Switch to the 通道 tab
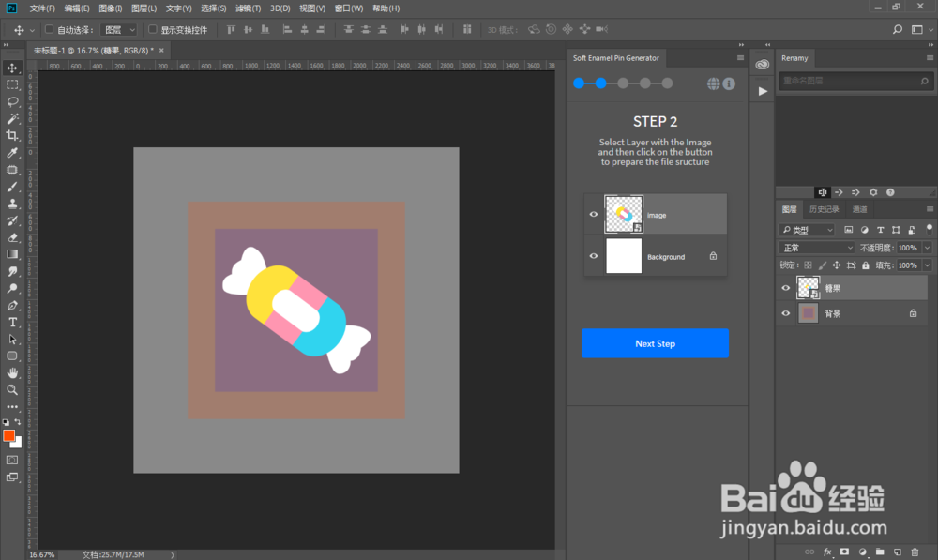The height and width of the screenshot is (560, 938). click(x=859, y=209)
